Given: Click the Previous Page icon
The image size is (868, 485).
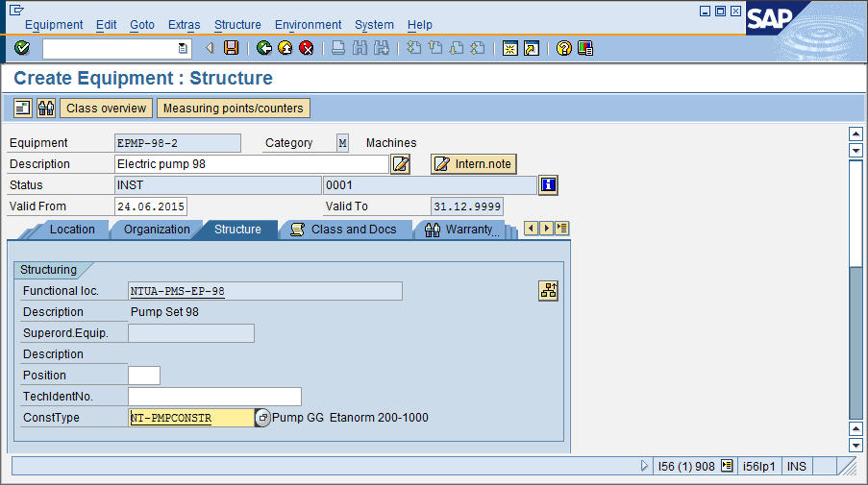Looking at the screenshot, I should tap(435, 48).
